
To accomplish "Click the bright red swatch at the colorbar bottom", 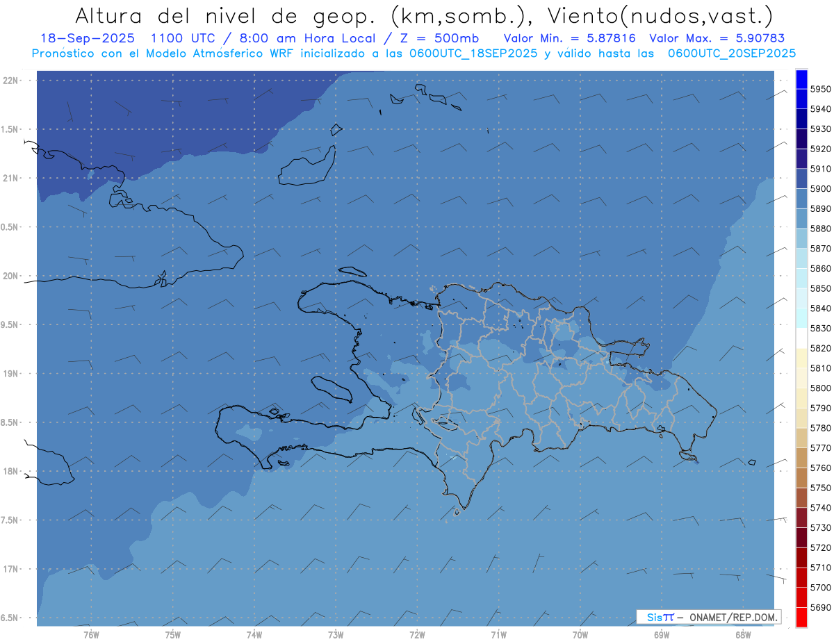I will click(801, 617).
